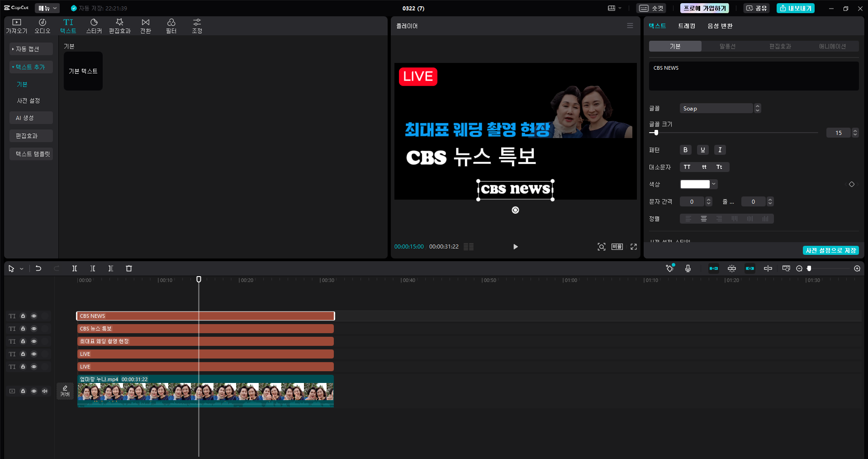The image size is (868, 459).
Task: Click the microphone voice record icon
Action: 688,268
